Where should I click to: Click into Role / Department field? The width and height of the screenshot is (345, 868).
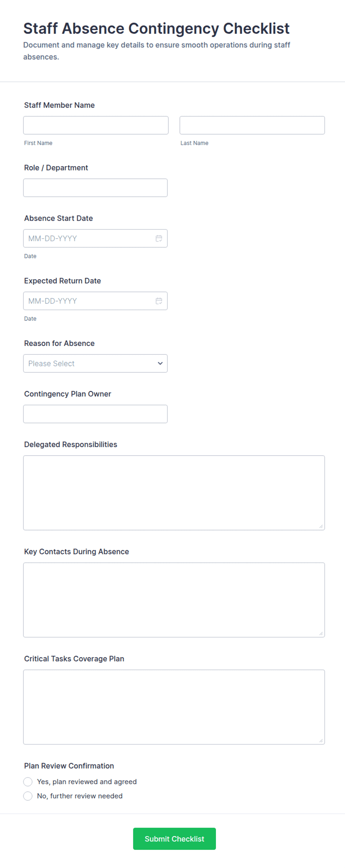click(95, 188)
